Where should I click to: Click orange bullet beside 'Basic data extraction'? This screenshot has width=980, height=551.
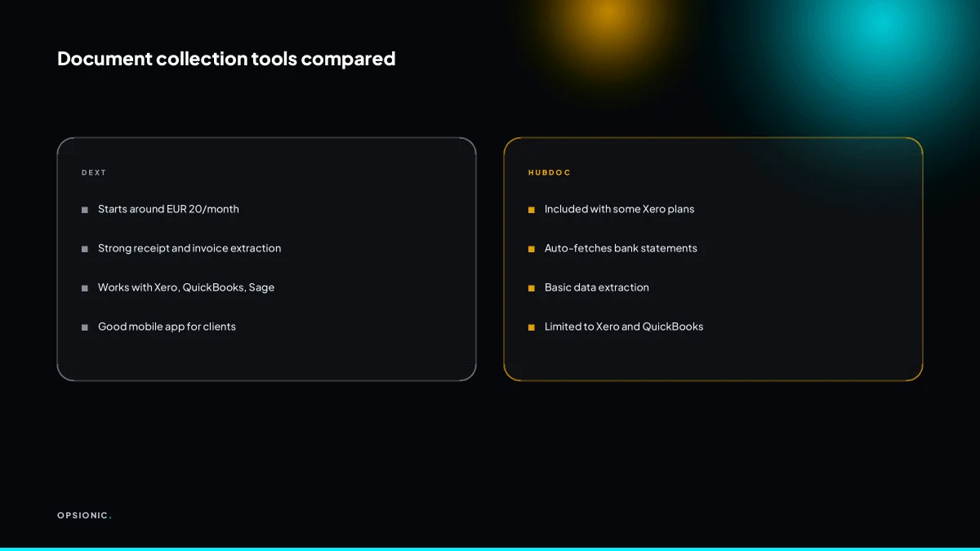pos(532,288)
